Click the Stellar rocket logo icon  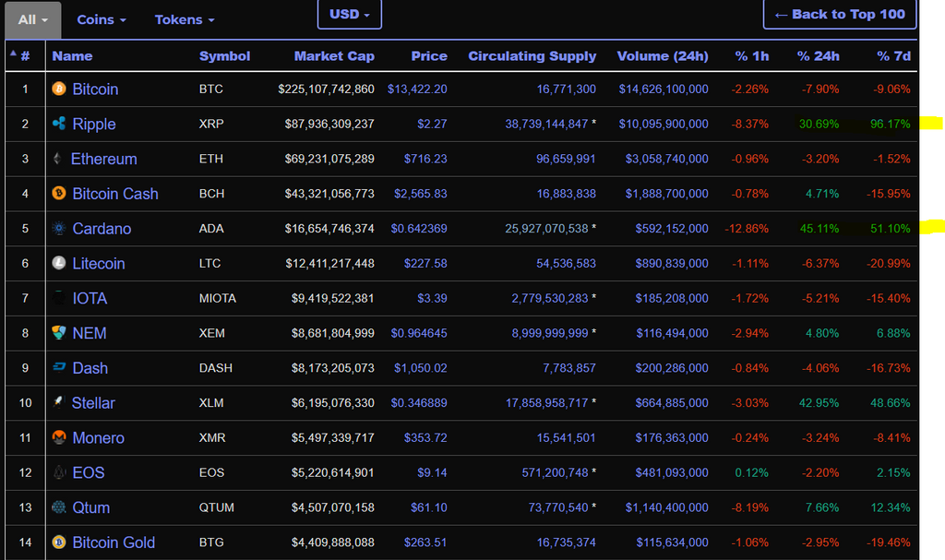58,401
